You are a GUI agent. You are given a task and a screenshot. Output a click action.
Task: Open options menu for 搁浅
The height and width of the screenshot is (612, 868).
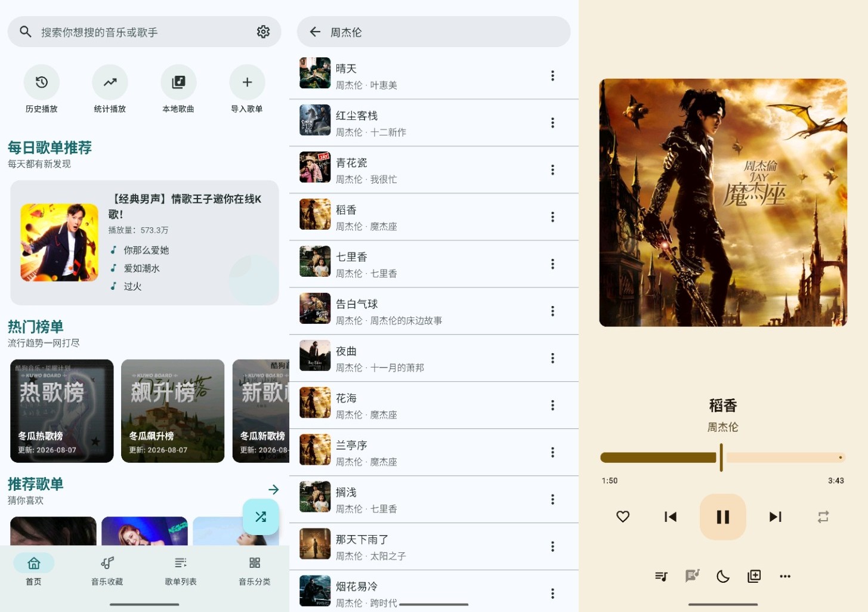coord(552,500)
